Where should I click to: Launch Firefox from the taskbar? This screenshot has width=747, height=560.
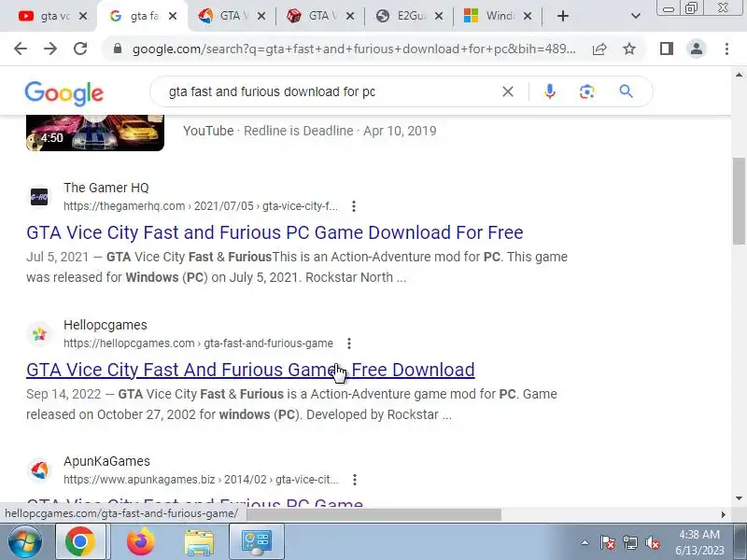pyautogui.click(x=141, y=542)
